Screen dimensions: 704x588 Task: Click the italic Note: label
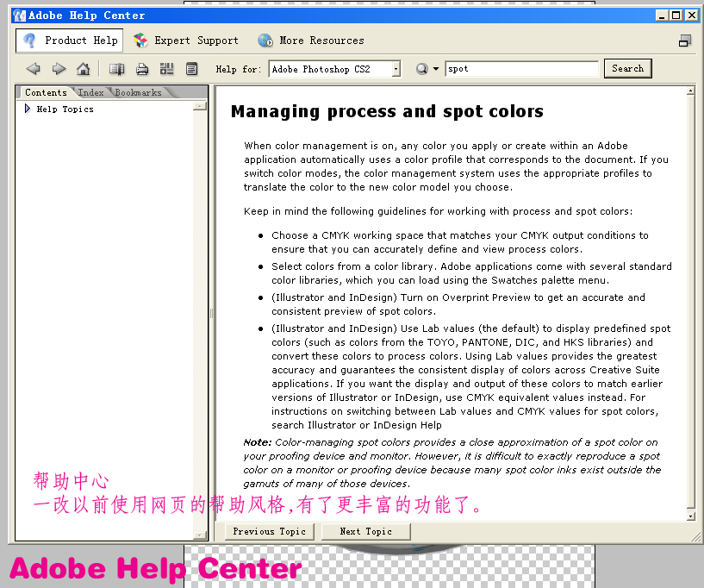(258, 442)
